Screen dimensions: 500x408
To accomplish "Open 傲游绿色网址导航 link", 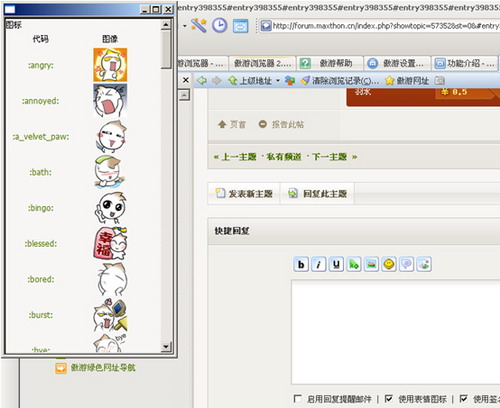I will click(103, 368).
